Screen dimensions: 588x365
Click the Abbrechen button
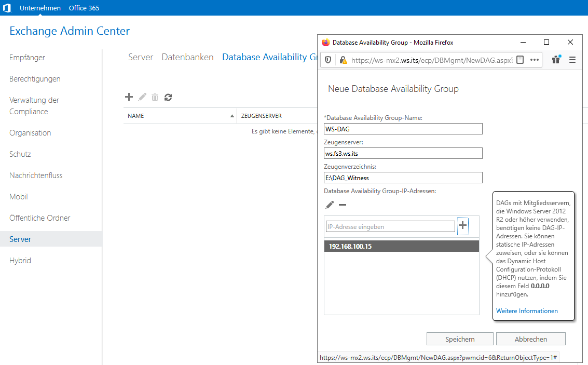530,339
